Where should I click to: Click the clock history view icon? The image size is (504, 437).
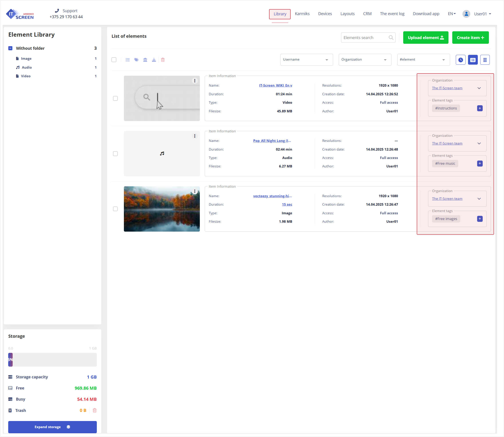(460, 60)
